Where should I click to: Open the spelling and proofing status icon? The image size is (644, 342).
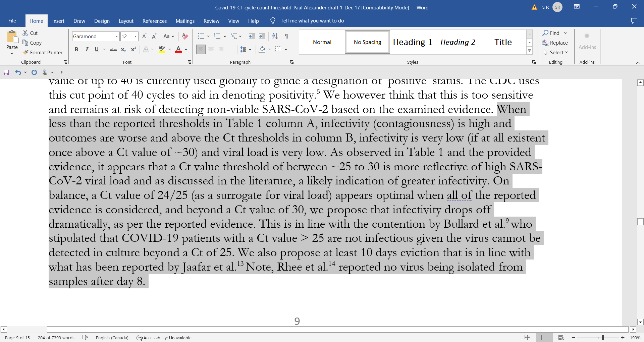[x=86, y=338]
